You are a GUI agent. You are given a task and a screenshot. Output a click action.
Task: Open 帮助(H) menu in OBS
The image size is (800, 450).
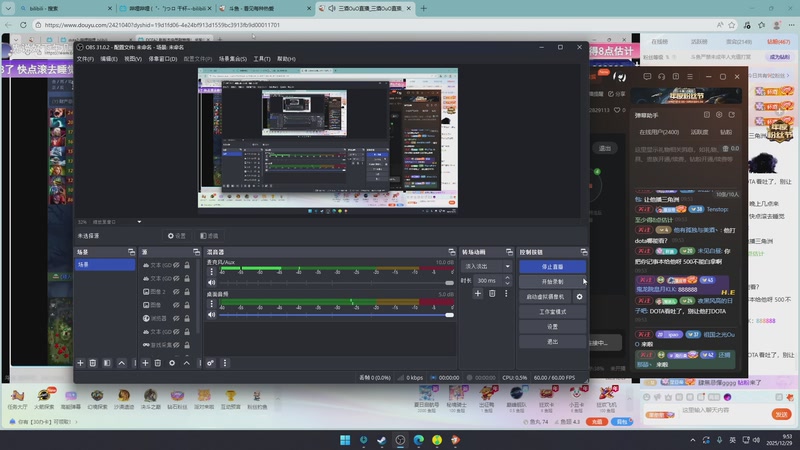click(x=286, y=59)
